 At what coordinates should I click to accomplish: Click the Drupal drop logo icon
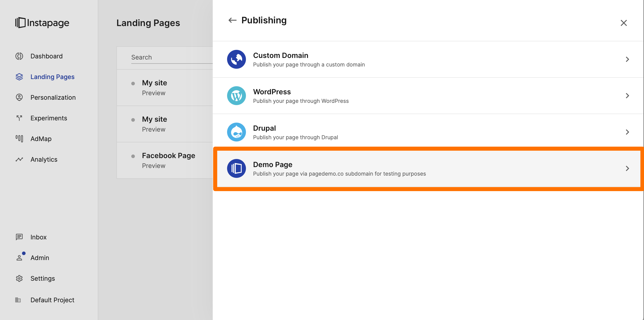click(x=236, y=132)
